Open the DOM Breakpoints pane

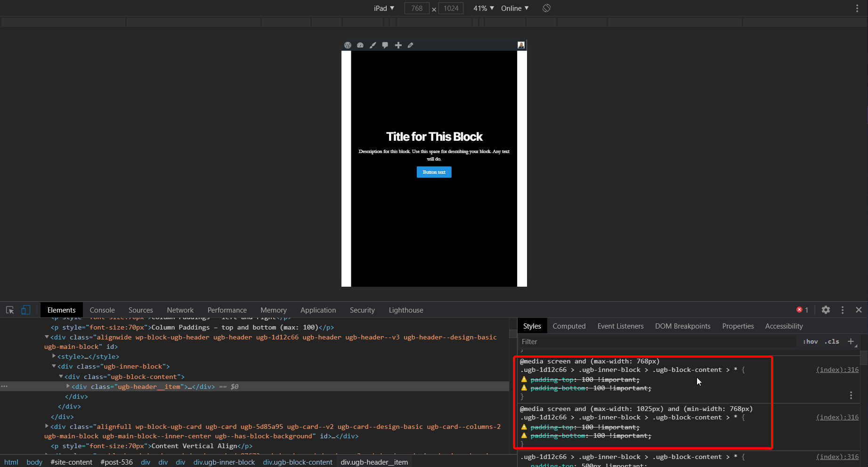tap(682, 326)
